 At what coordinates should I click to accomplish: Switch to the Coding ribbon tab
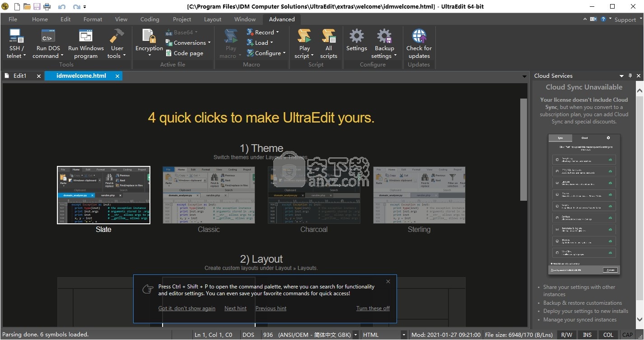pos(149,19)
